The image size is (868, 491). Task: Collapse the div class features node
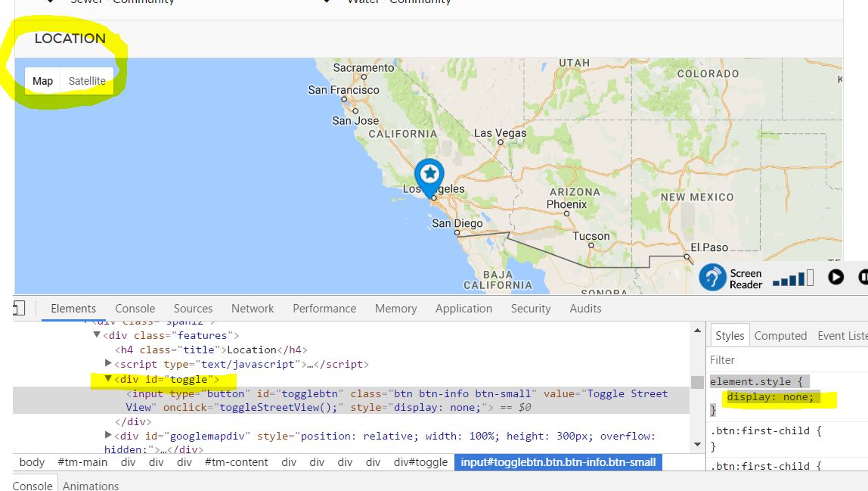pos(97,334)
